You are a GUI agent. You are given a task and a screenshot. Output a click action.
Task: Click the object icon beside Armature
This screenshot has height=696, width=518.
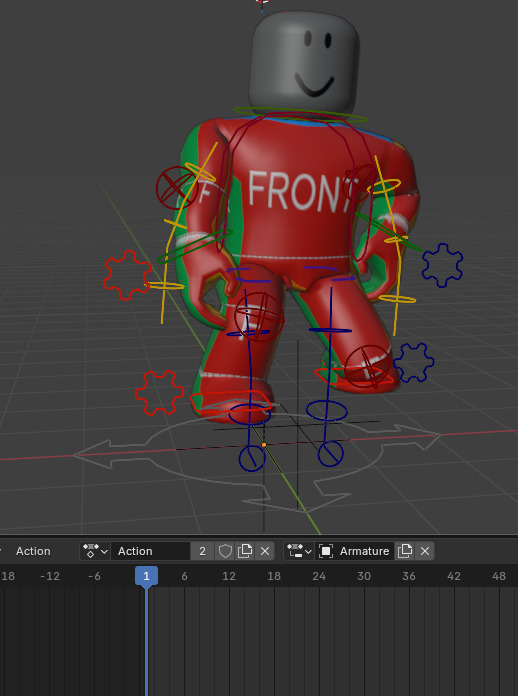[326, 551]
